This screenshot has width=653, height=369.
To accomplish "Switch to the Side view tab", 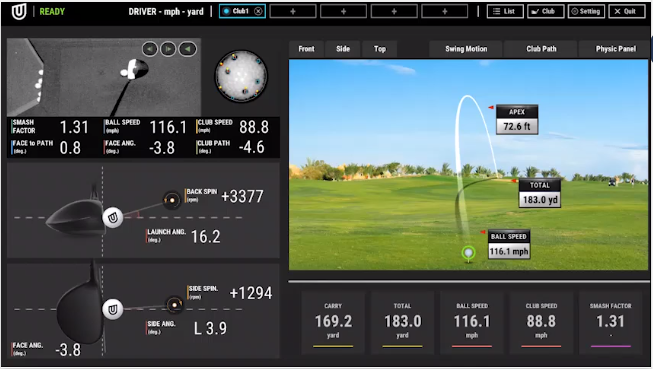I will (343, 49).
